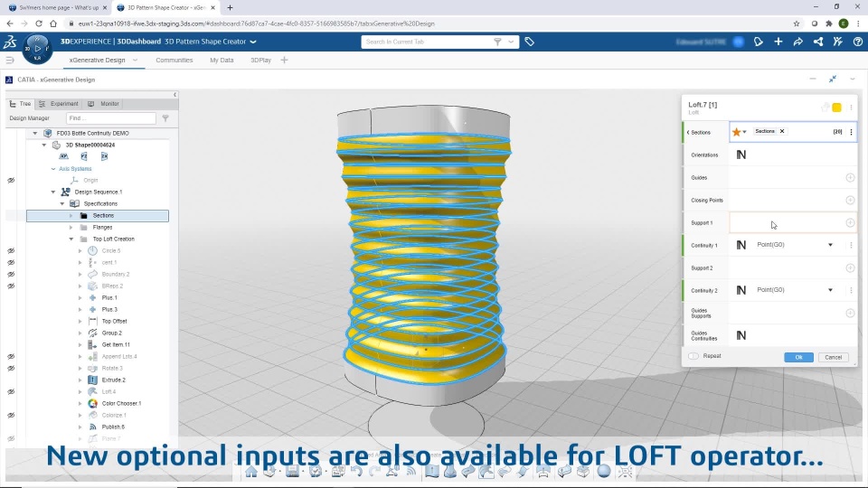Click the sphere icon in bottom action bar
This screenshot has width=868, height=488.
(x=604, y=472)
